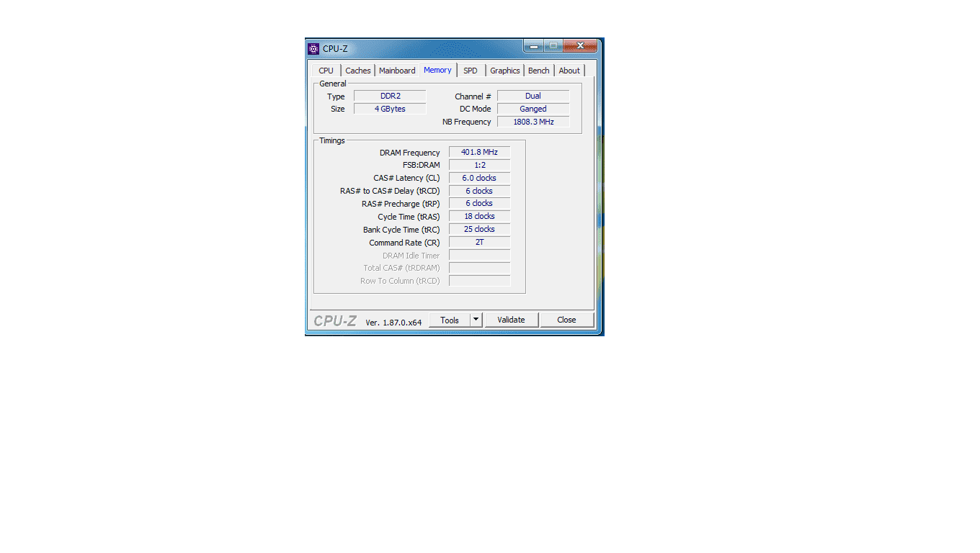The image size is (980, 553).
Task: Switch to the CPU tab
Action: click(326, 71)
